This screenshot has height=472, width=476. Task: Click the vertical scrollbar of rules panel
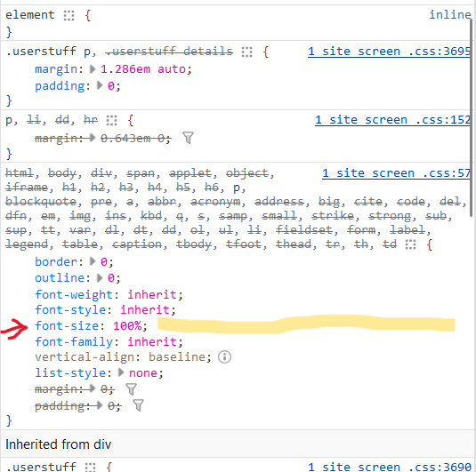472,117
